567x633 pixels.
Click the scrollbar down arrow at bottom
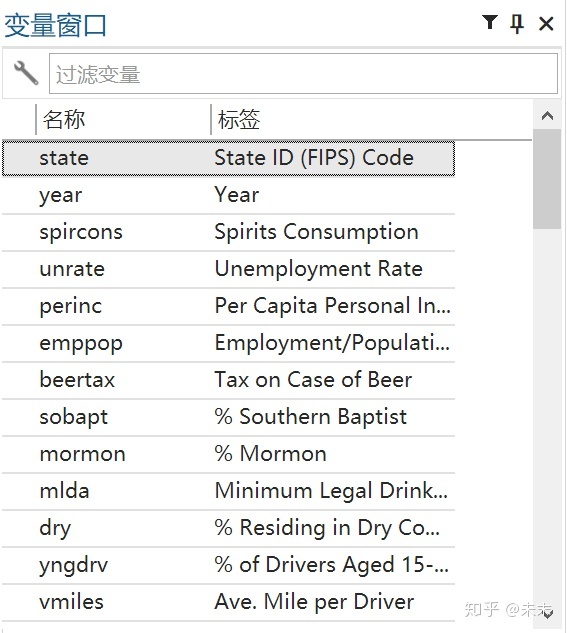click(x=547, y=614)
